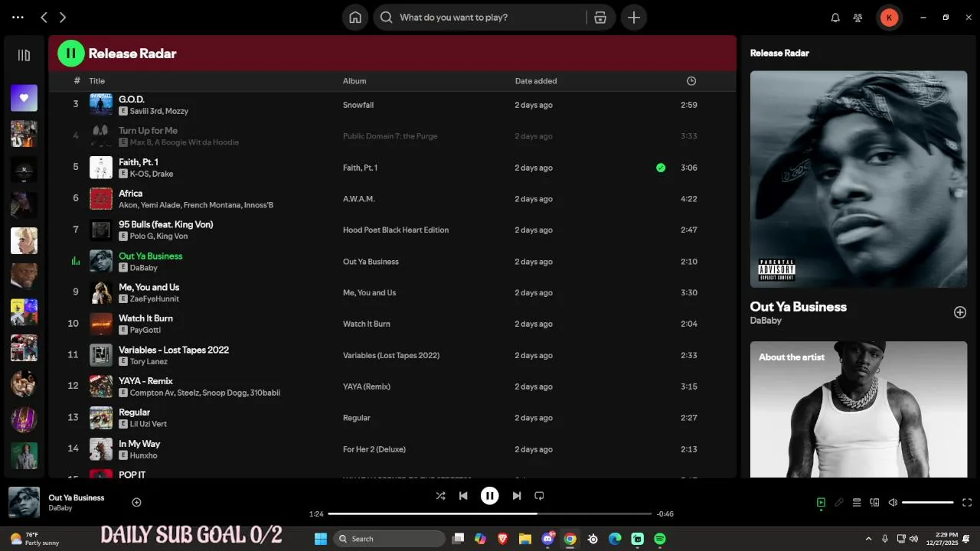Open the What's New bell notifications
980x551 pixels.
[835, 18]
